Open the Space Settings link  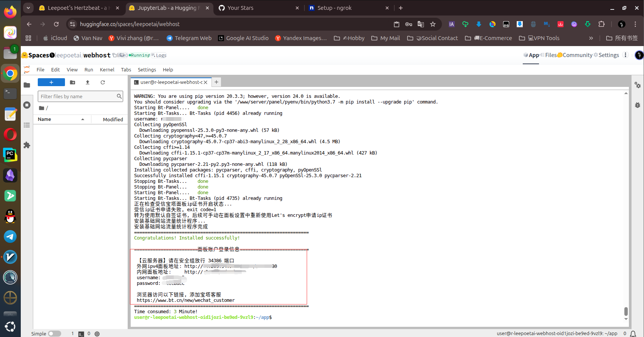pyautogui.click(x=607, y=55)
